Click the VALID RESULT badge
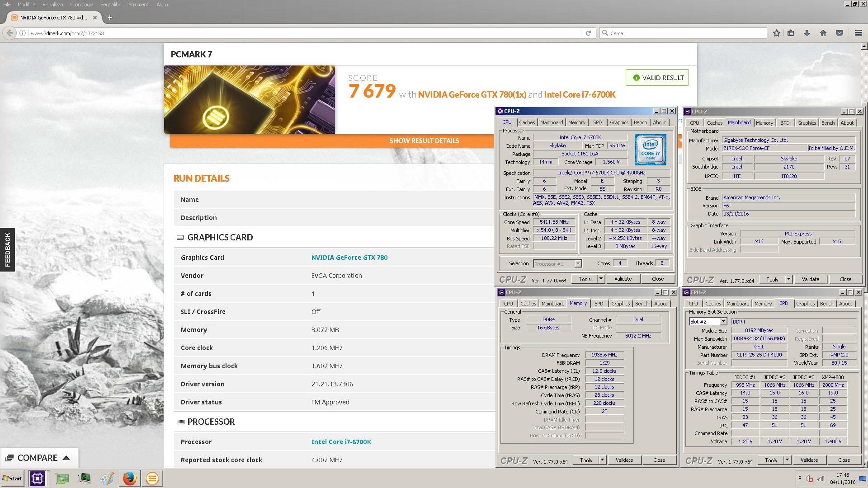 click(657, 78)
